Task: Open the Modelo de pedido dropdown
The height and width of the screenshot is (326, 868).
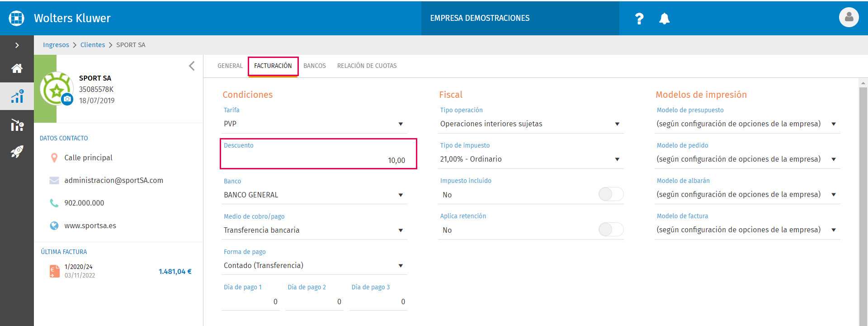Action: tap(747, 159)
